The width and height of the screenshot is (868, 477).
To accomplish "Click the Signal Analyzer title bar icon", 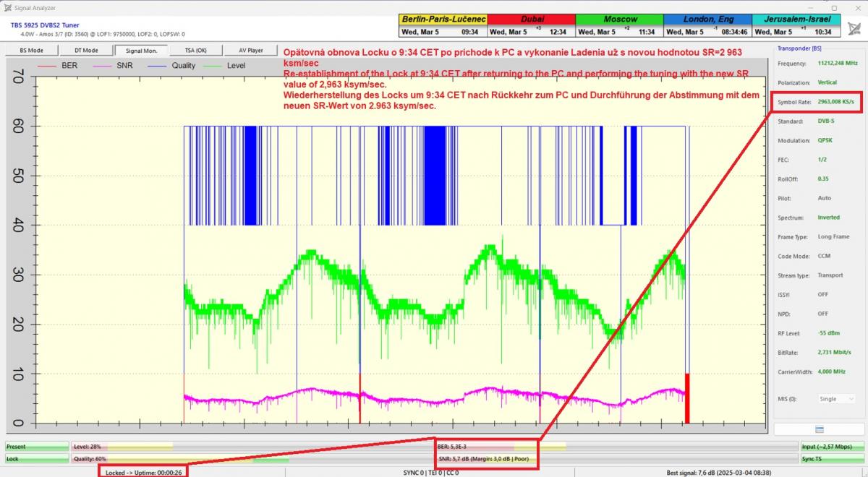I will (8, 7).
